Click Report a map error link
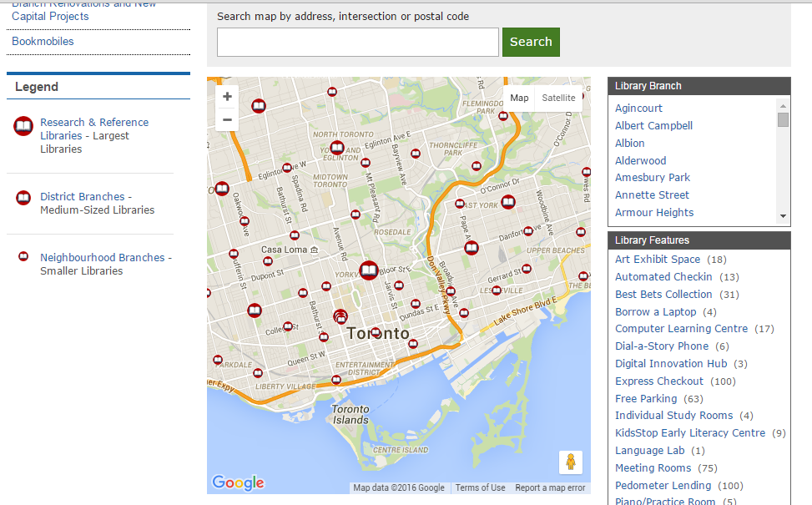Viewport: 812px width, 505px height. (x=550, y=488)
